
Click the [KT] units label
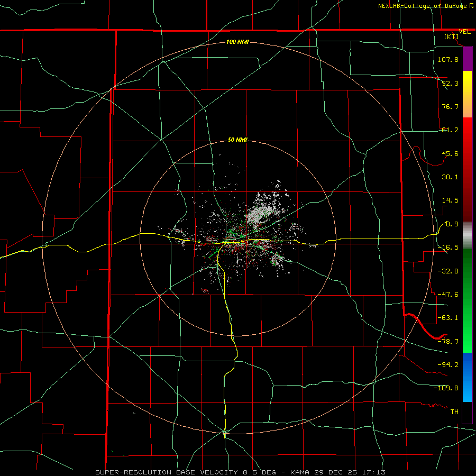[x=452, y=36]
